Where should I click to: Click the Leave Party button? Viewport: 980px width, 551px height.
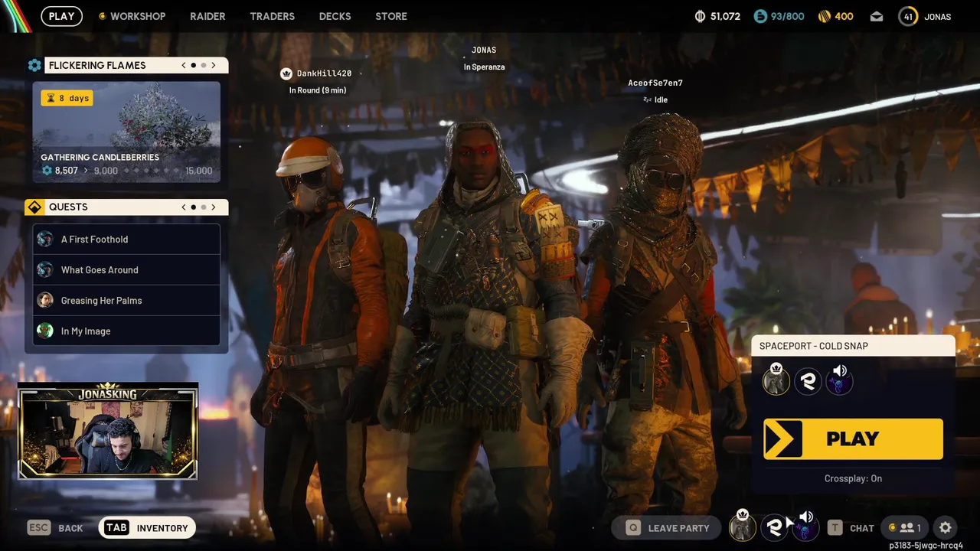[x=666, y=528]
